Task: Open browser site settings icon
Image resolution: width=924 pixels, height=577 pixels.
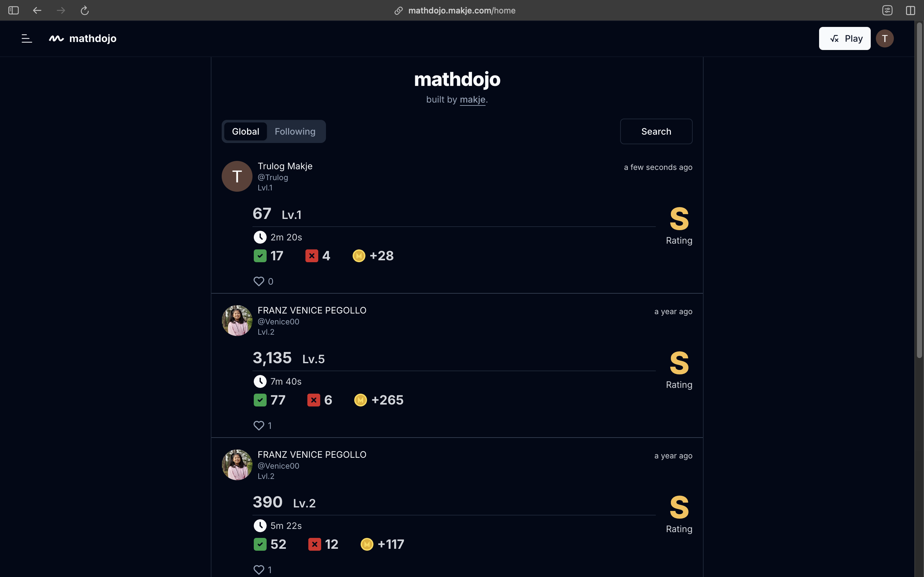Action: tap(887, 11)
